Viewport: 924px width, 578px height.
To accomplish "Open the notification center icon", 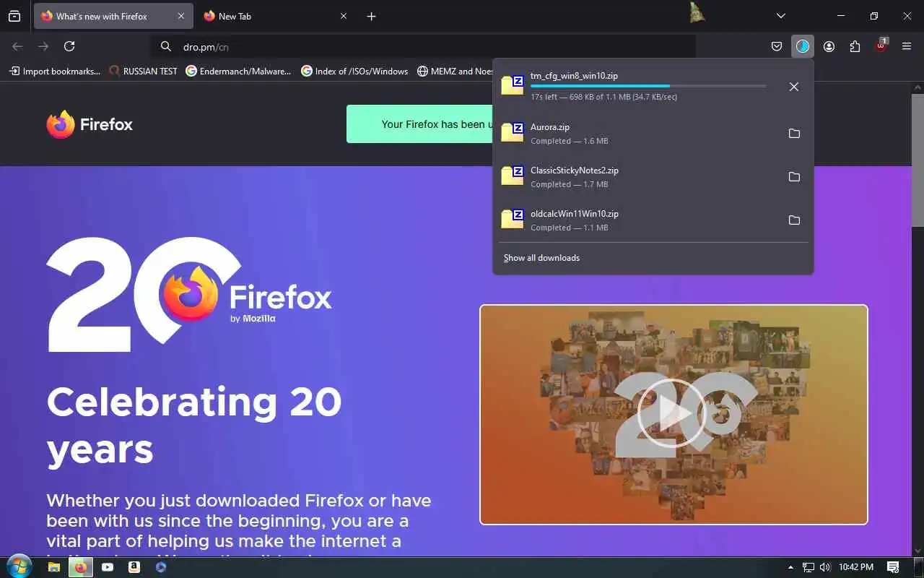I will (893, 567).
